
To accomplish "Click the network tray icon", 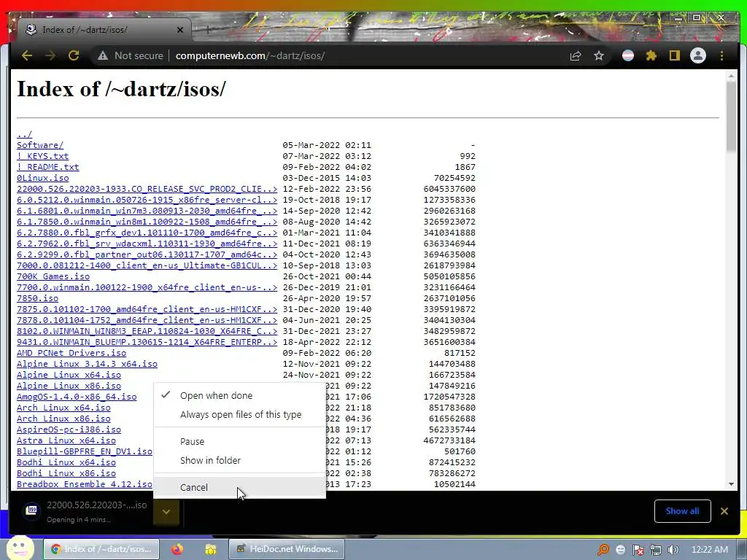I will coord(656,550).
